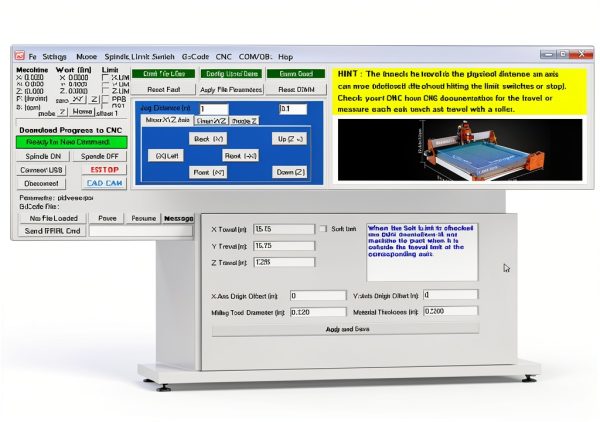This screenshot has width=600, height=422.
Task: Open the Help menu at the end of the menu bar
Action: point(285,57)
